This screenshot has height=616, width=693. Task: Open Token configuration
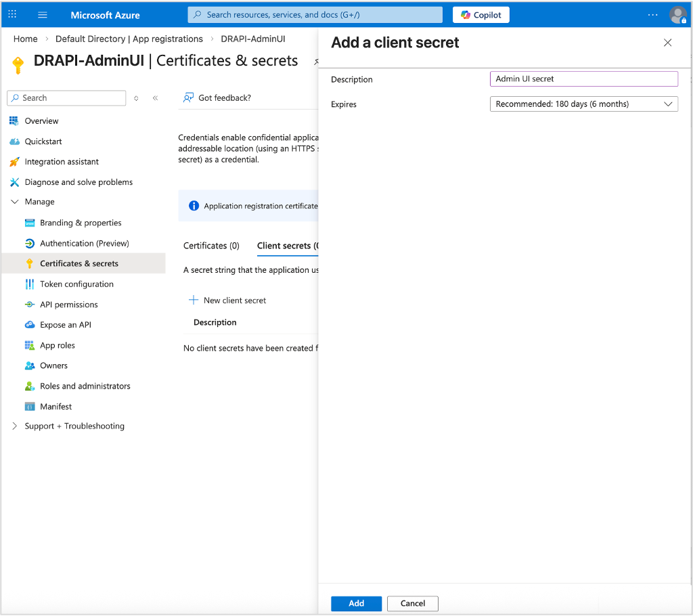pyautogui.click(x=76, y=284)
